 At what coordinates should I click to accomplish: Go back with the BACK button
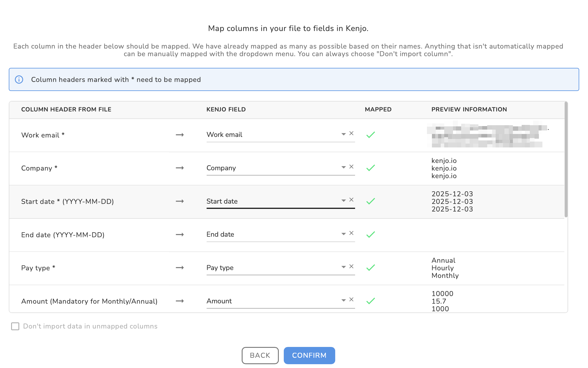pos(260,355)
